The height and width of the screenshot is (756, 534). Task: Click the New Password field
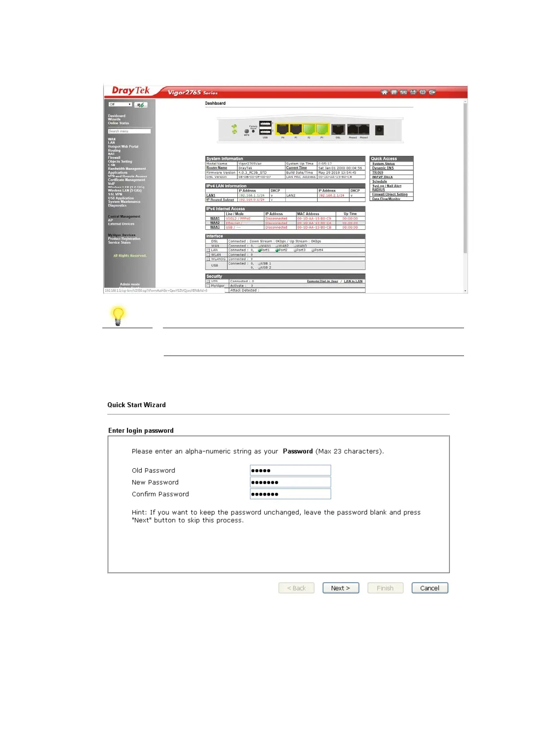290,482
